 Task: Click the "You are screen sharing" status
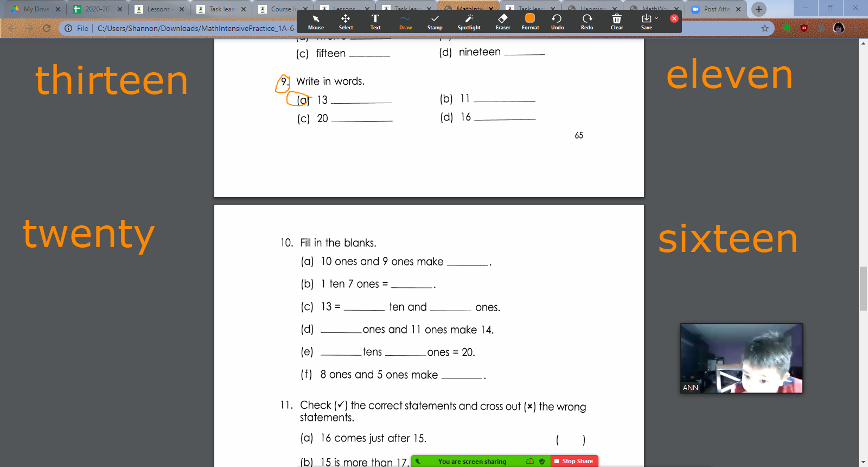(472, 462)
